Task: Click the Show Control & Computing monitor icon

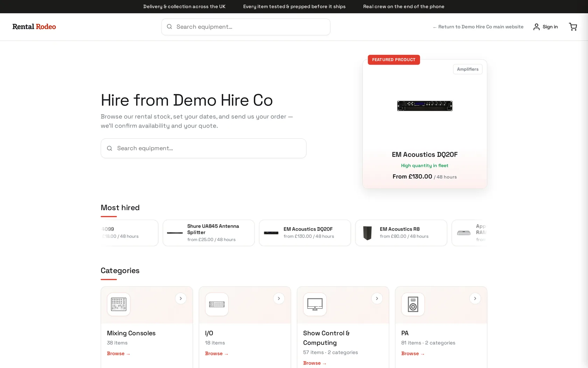Action: (315, 304)
